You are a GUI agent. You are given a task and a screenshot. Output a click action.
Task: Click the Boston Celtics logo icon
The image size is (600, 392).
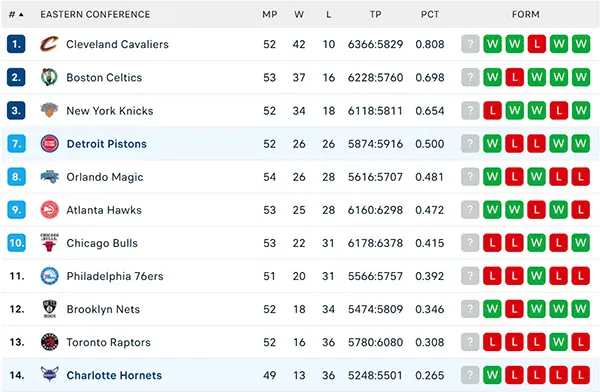tap(49, 77)
